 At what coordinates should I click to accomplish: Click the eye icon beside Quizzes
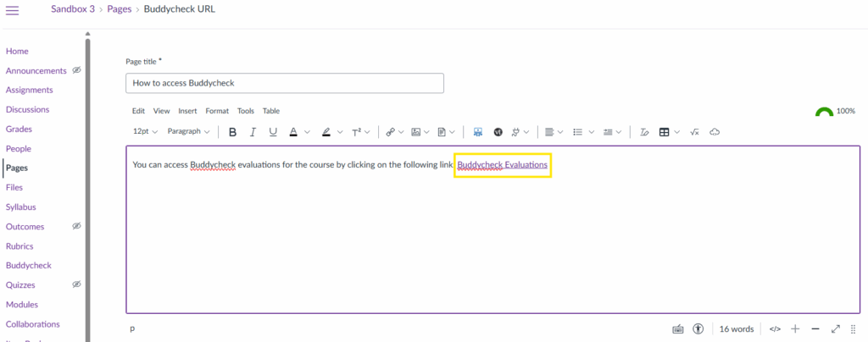76,284
